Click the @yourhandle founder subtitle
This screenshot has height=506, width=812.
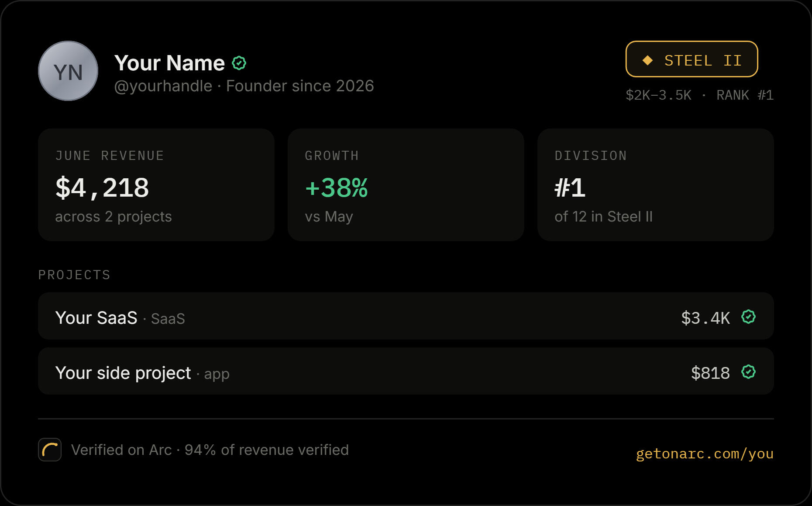(244, 86)
